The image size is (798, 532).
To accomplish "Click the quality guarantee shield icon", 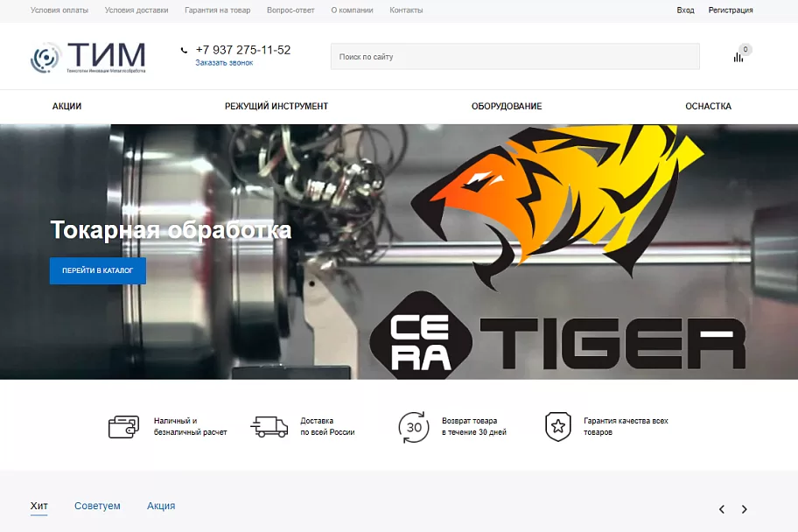I will pos(557,427).
